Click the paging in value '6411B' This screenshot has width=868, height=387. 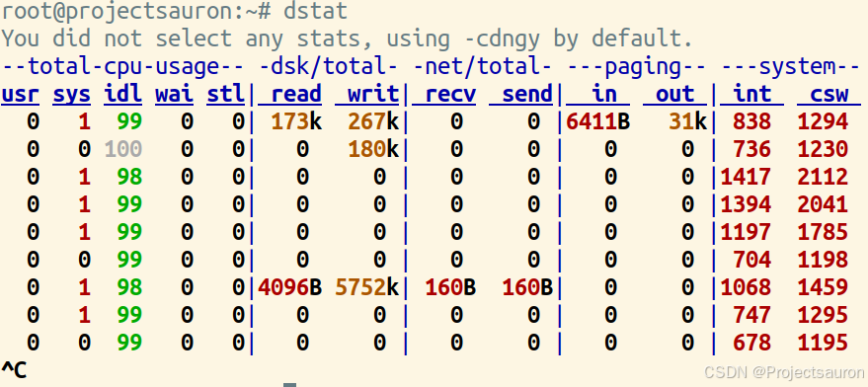click(597, 121)
